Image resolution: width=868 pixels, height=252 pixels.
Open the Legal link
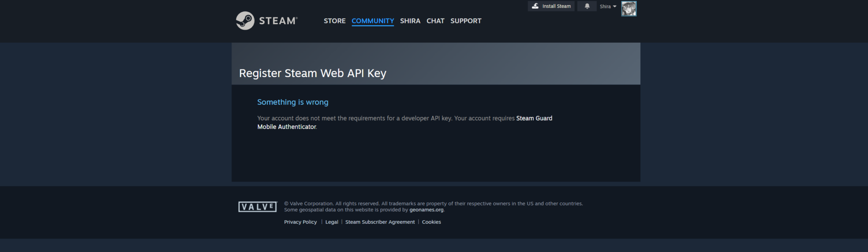point(331,222)
